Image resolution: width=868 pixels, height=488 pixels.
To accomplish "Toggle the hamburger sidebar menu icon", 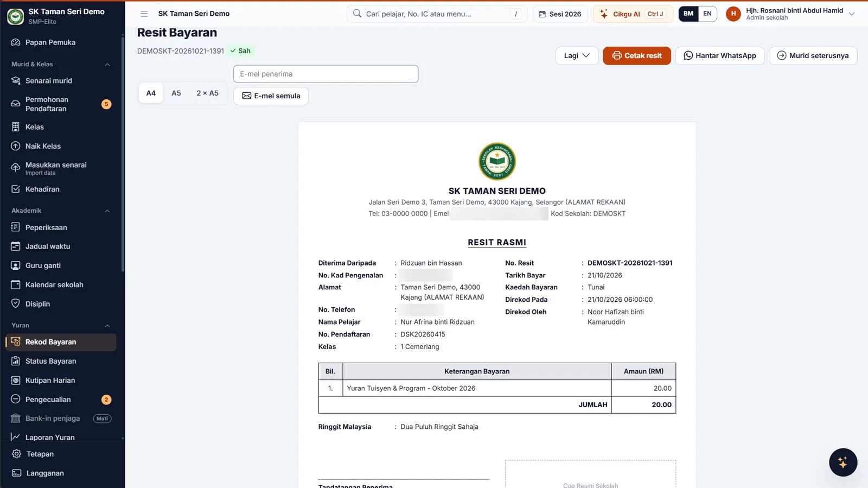I will [x=144, y=14].
